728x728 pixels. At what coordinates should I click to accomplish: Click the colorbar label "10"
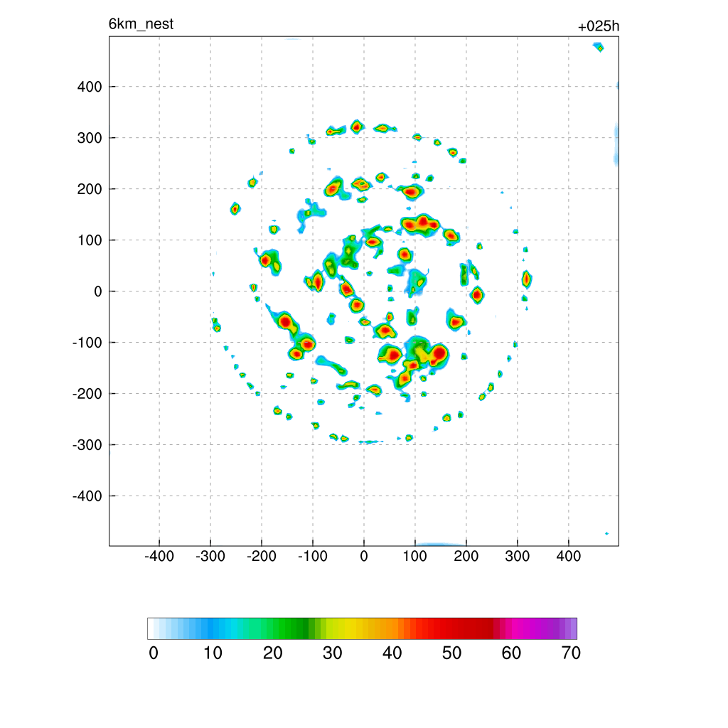(x=213, y=653)
